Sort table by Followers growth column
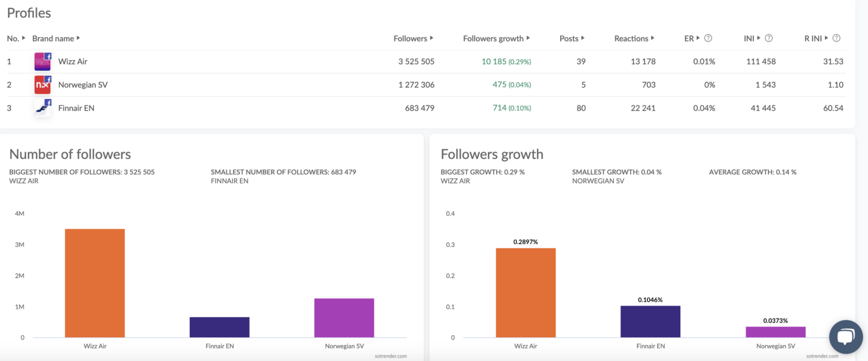868x361 pixels. tap(496, 38)
